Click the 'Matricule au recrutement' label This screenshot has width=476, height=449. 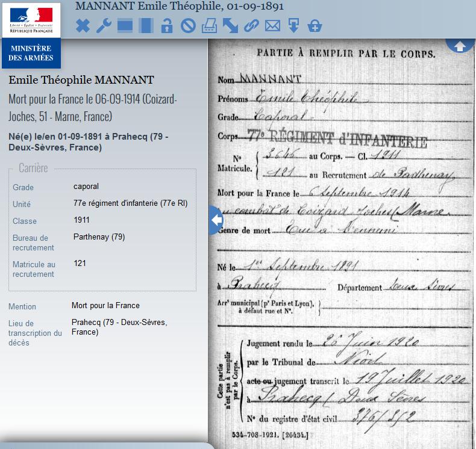[x=34, y=269]
